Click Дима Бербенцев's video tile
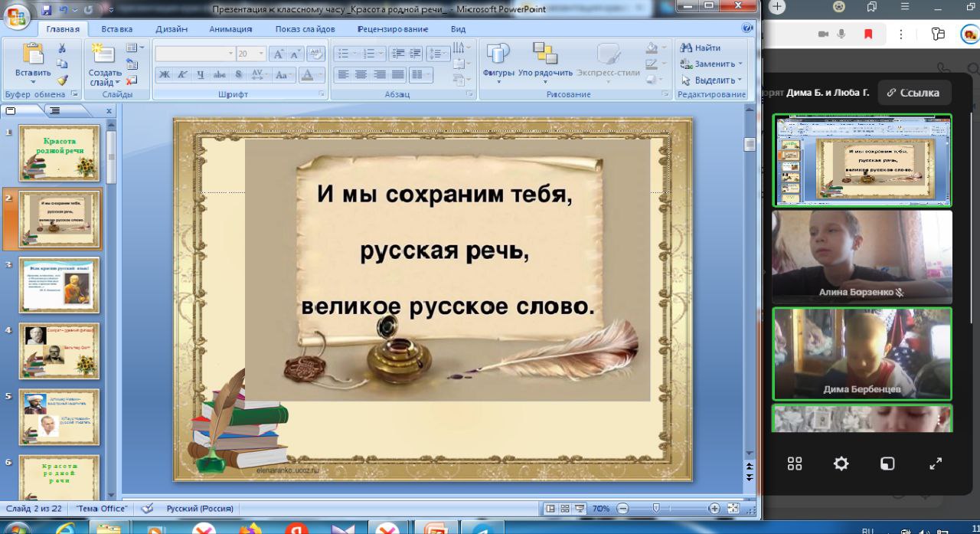The height and width of the screenshot is (534, 980). pos(862,354)
